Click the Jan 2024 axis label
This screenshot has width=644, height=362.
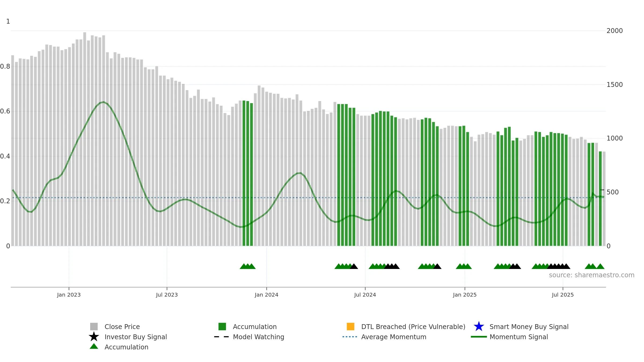point(266,295)
